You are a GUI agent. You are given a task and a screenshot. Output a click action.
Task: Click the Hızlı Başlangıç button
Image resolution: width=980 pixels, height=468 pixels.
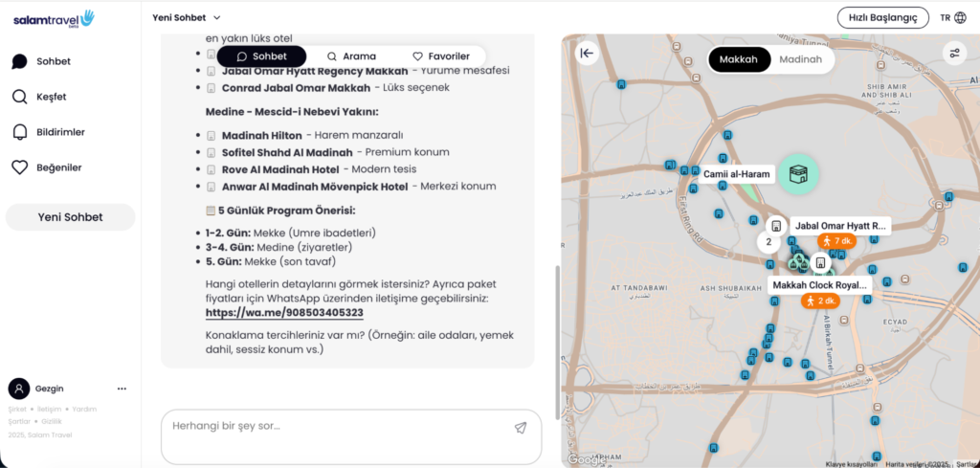881,17
